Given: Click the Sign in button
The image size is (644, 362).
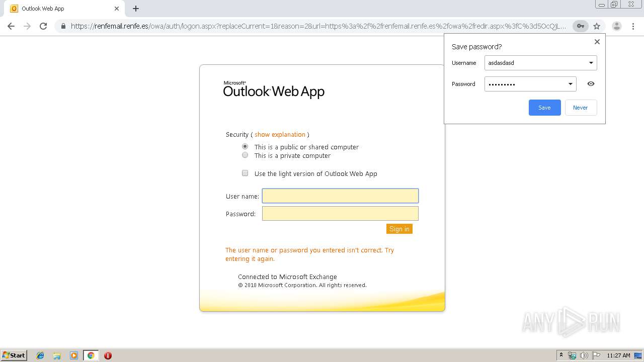Looking at the screenshot, I should (x=399, y=229).
